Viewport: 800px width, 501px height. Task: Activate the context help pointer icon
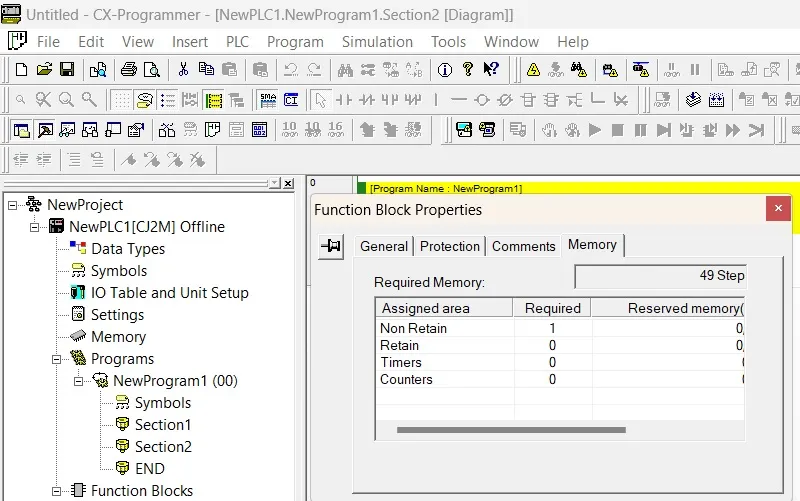[491, 69]
